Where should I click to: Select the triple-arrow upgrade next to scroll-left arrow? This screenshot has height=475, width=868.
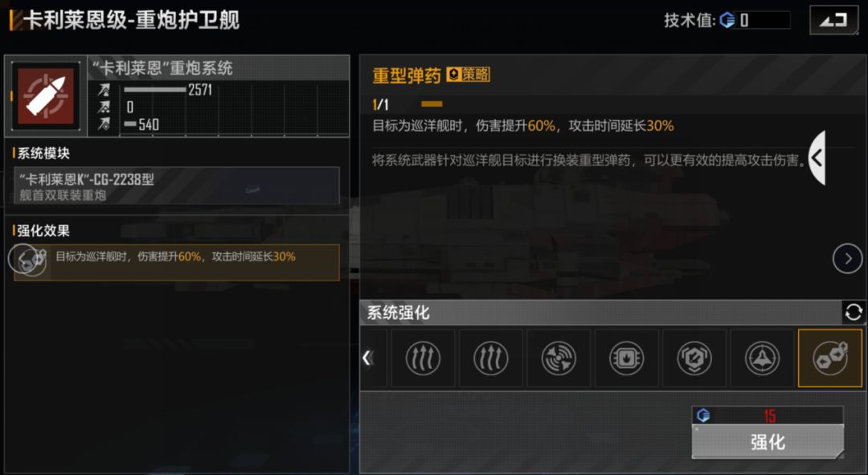(423, 358)
